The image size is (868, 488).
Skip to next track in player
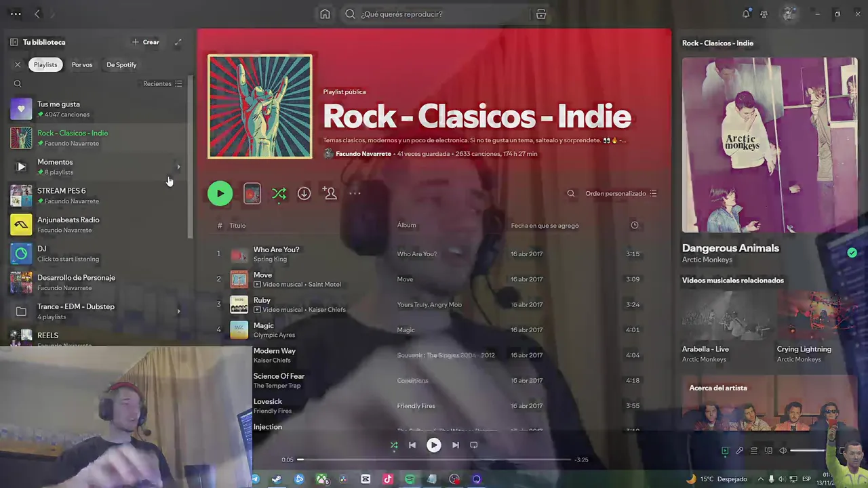pos(456,445)
